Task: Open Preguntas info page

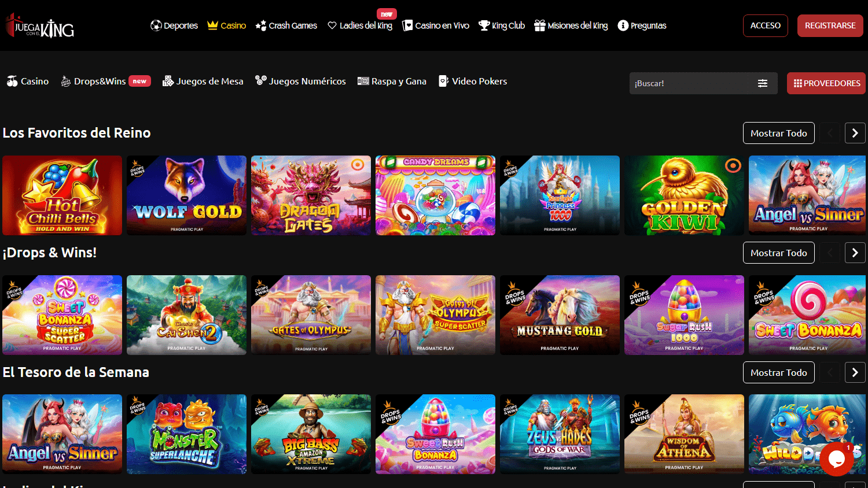Action: point(642,25)
